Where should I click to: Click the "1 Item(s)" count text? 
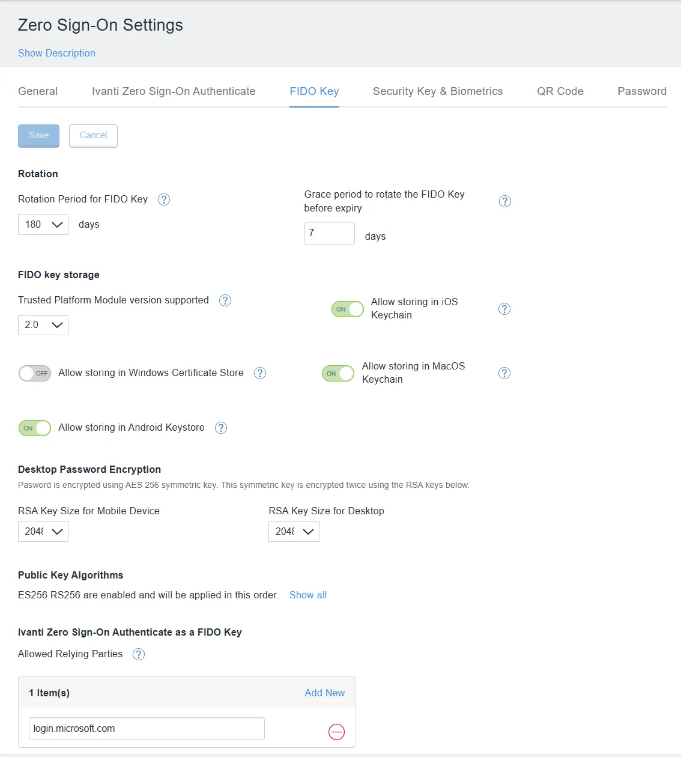49,693
